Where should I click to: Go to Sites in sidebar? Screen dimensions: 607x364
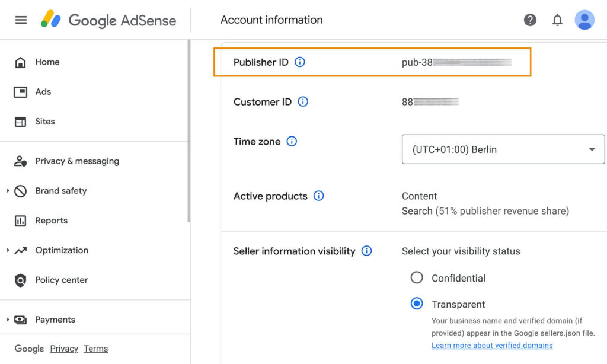[x=44, y=122]
